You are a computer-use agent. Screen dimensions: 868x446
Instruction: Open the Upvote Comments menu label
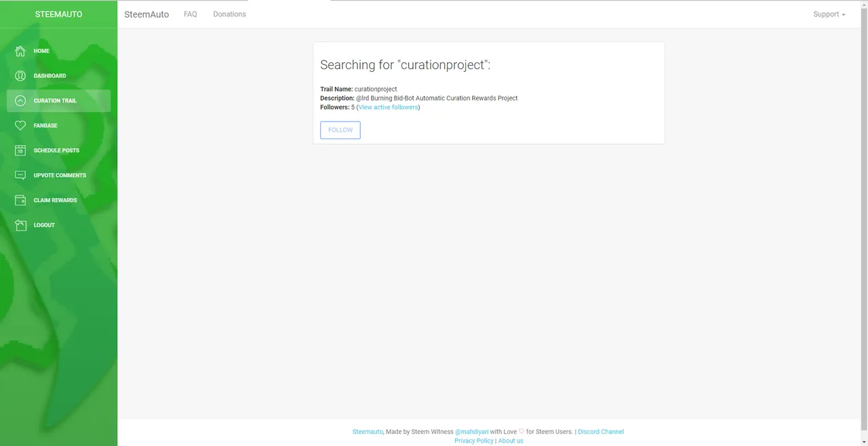(x=60, y=175)
